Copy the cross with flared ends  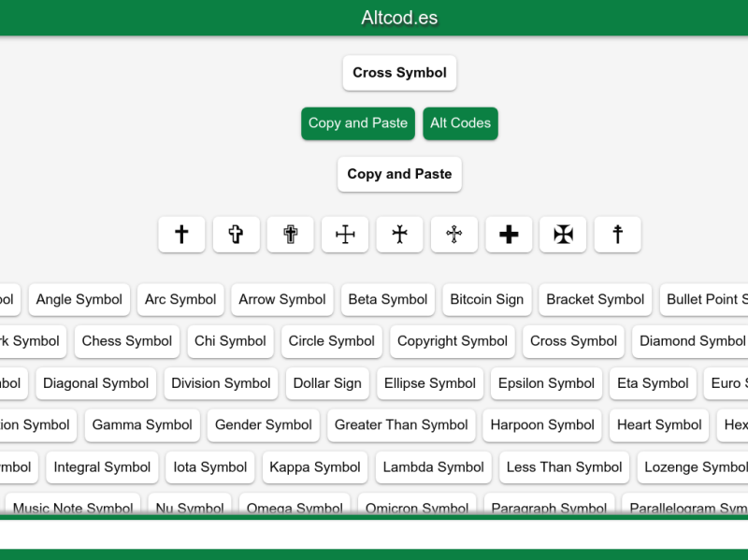click(x=398, y=235)
